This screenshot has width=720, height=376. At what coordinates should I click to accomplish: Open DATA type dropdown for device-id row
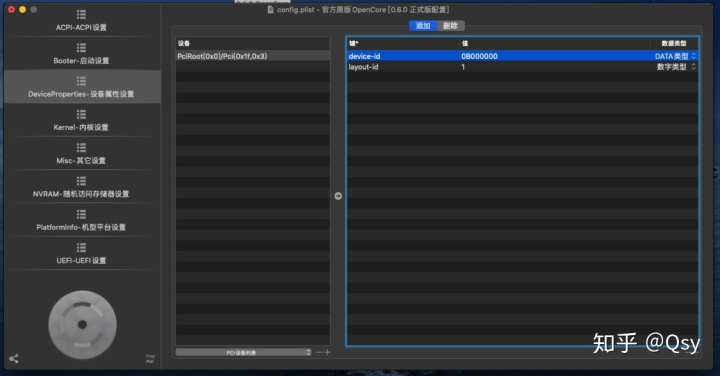point(675,56)
